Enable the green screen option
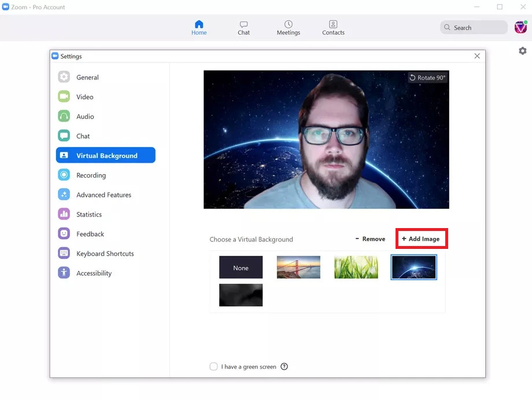Viewport: 532px width, 400px height. 214,366
